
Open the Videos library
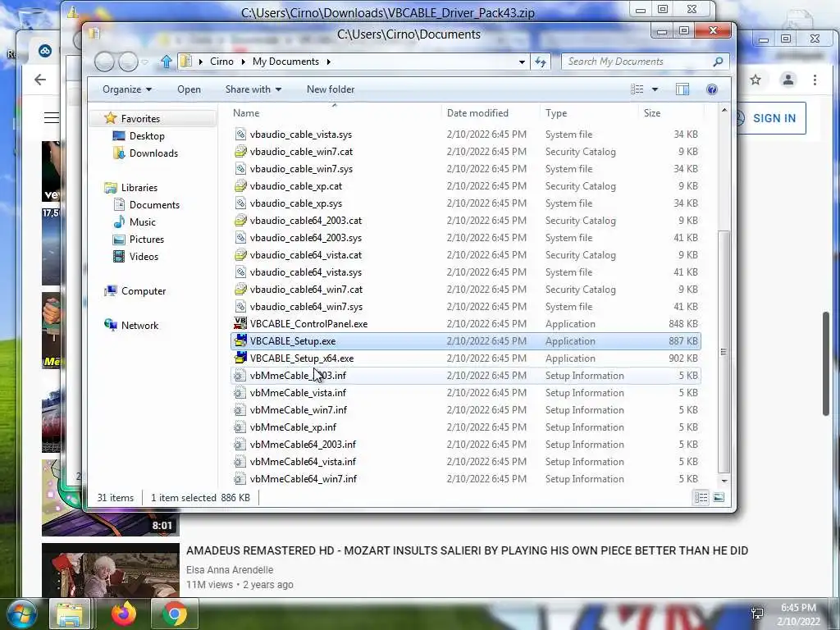coord(144,257)
